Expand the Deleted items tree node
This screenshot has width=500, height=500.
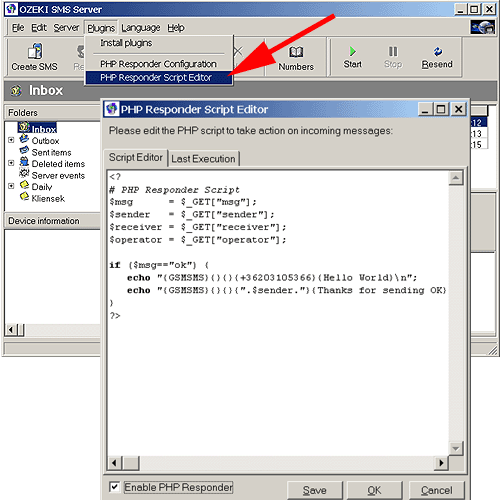coord(11,163)
